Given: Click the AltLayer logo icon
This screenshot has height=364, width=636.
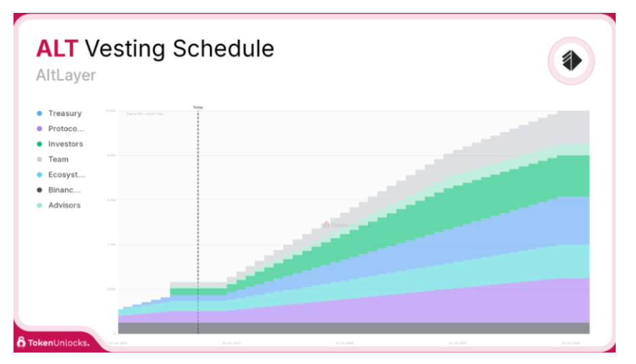Looking at the screenshot, I should [571, 61].
